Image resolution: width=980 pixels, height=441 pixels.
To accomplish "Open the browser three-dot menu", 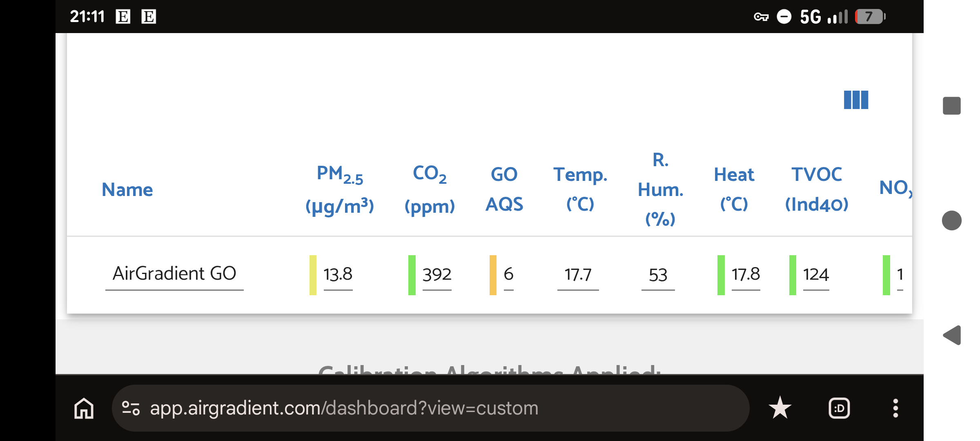I will (x=895, y=408).
